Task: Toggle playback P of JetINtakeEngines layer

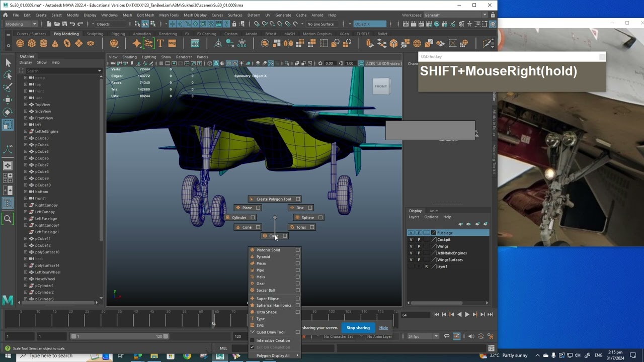Action: pyautogui.click(x=419, y=253)
